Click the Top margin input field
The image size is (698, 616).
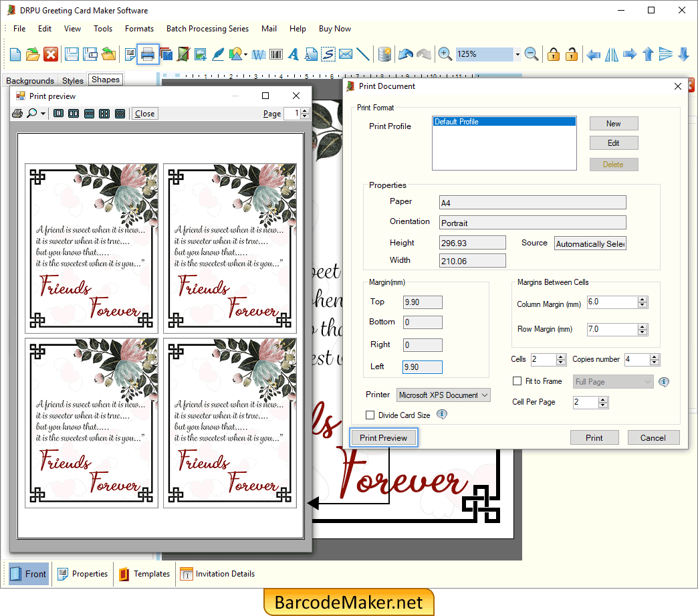click(x=423, y=302)
